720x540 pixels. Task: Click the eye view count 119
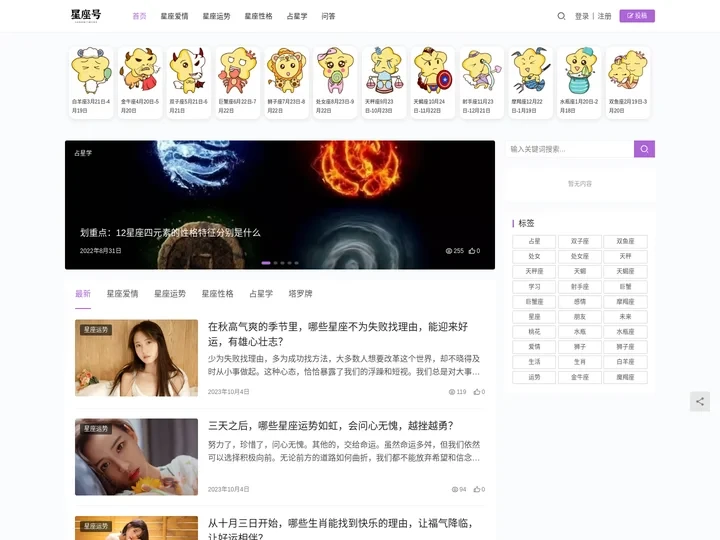[457, 392]
